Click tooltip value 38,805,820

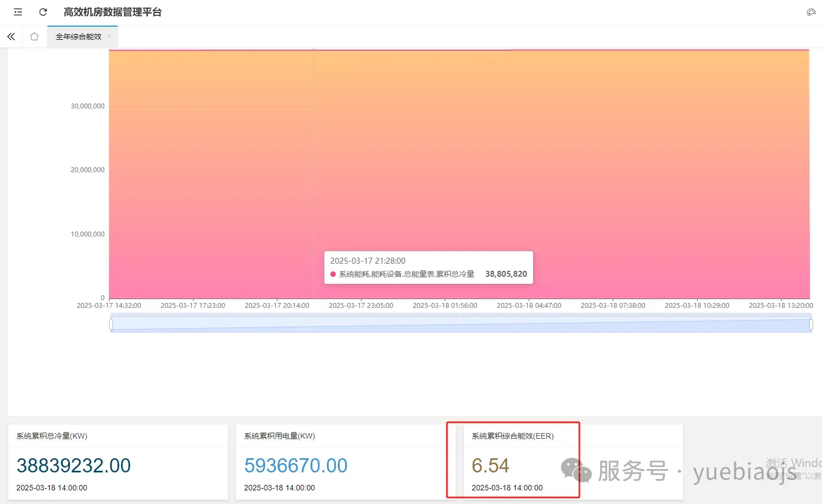(x=506, y=274)
